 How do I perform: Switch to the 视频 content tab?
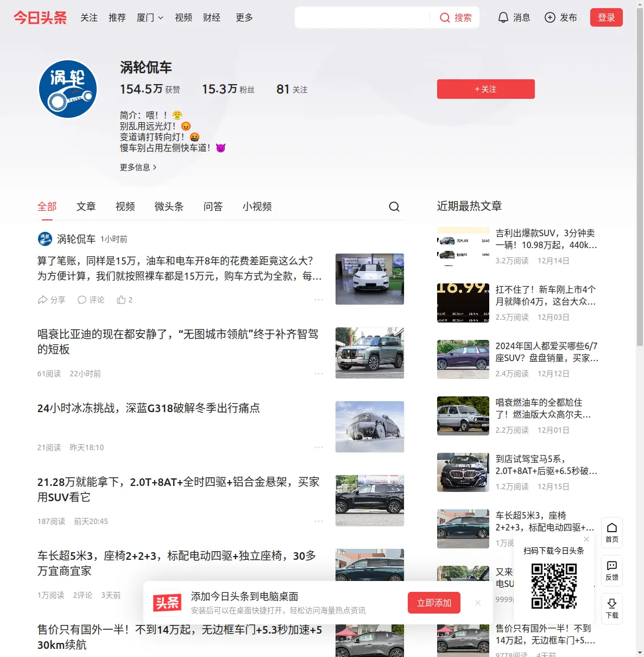[125, 206]
